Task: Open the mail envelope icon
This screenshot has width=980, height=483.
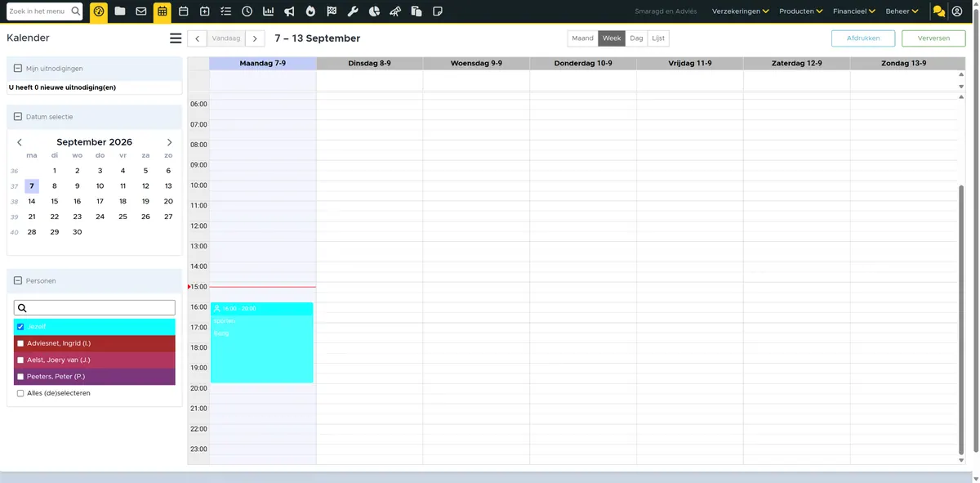Action: pyautogui.click(x=141, y=11)
